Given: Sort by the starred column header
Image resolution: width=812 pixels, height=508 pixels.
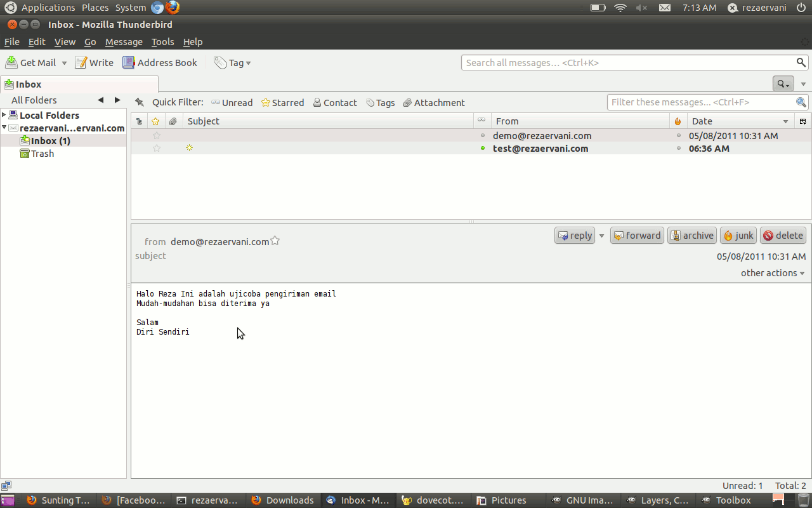Looking at the screenshot, I should tap(155, 121).
